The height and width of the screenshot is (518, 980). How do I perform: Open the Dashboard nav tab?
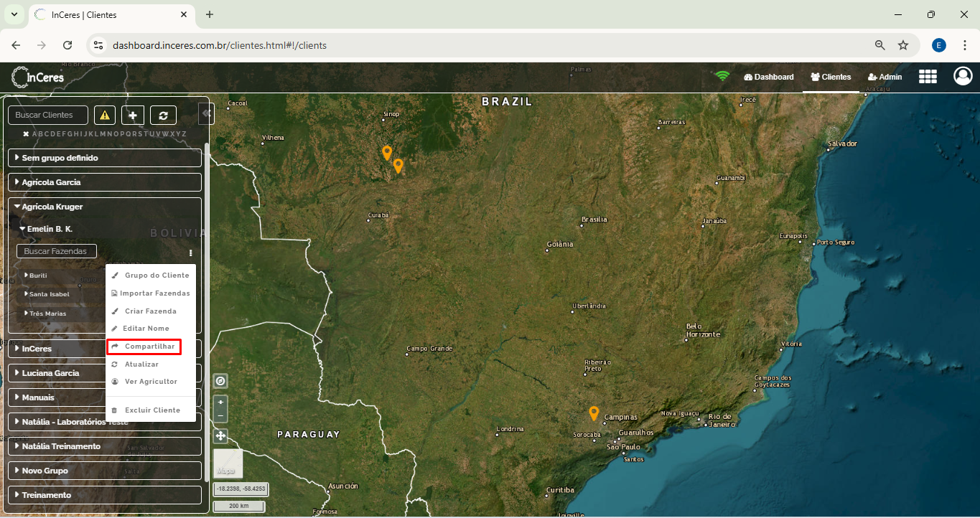[x=769, y=77]
